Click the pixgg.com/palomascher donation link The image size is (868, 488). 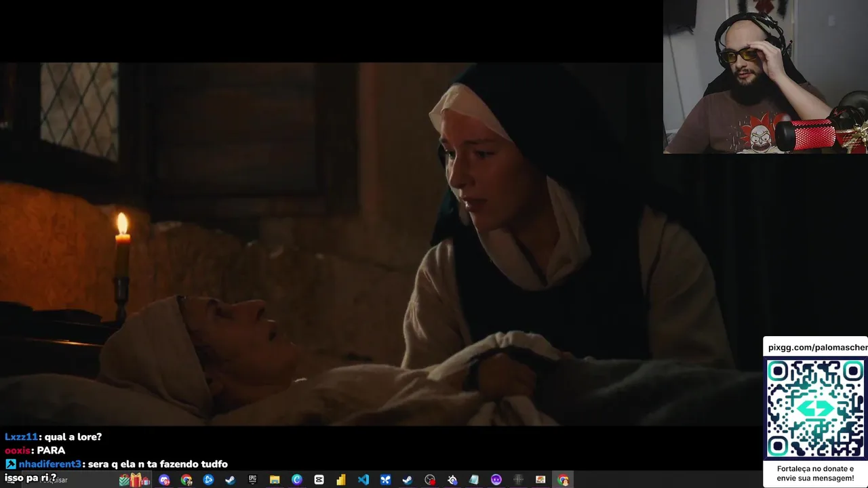[x=817, y=348]
